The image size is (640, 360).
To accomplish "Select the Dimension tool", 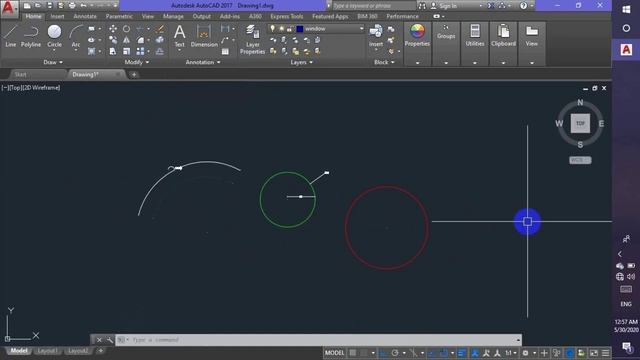I will click(x=204, y=36).
